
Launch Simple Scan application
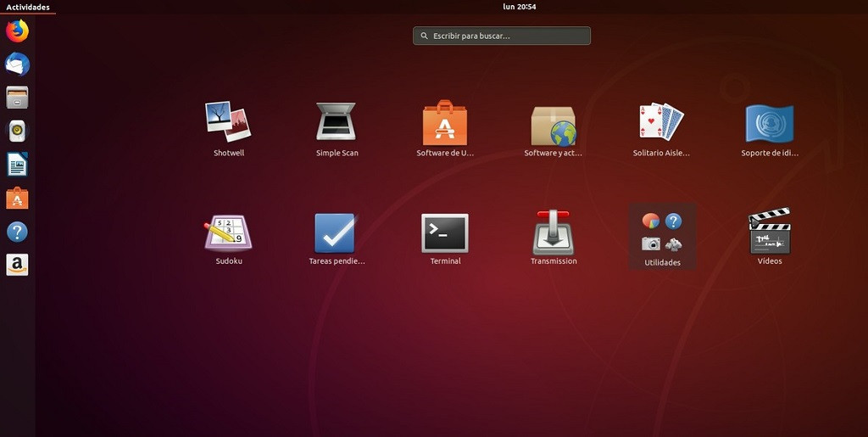[336, 122]
